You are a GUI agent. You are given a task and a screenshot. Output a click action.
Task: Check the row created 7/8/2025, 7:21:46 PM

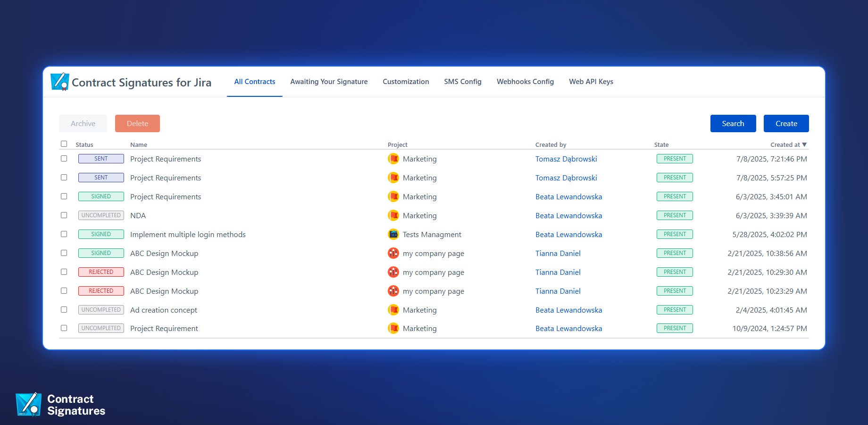click(64, 159)
